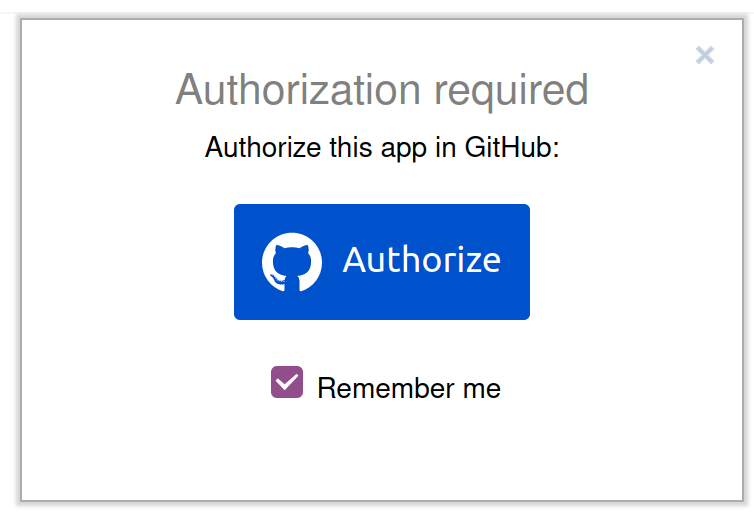The image size is (754, 522).
Task: Click the gray × icon in the corner
Action: (x=705, y=55)
